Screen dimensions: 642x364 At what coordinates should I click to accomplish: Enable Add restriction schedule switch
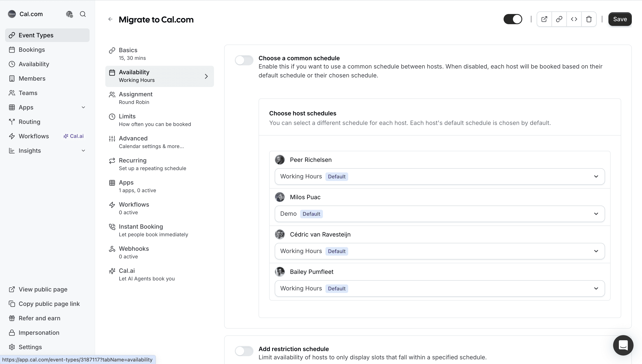pos(244,351)
